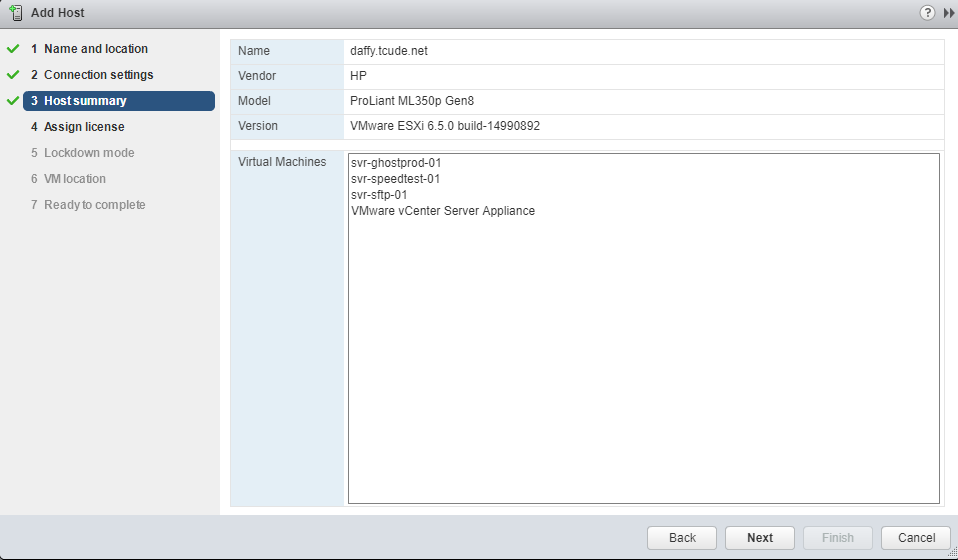Select step 5 Lockdown mode
This screenshot has height=560, width=958.
(82, 153)
